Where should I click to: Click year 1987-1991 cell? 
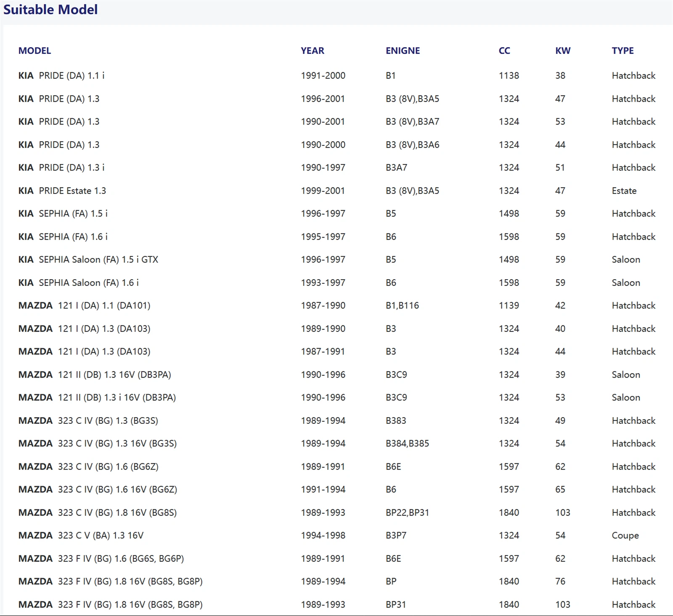(323, 352)
